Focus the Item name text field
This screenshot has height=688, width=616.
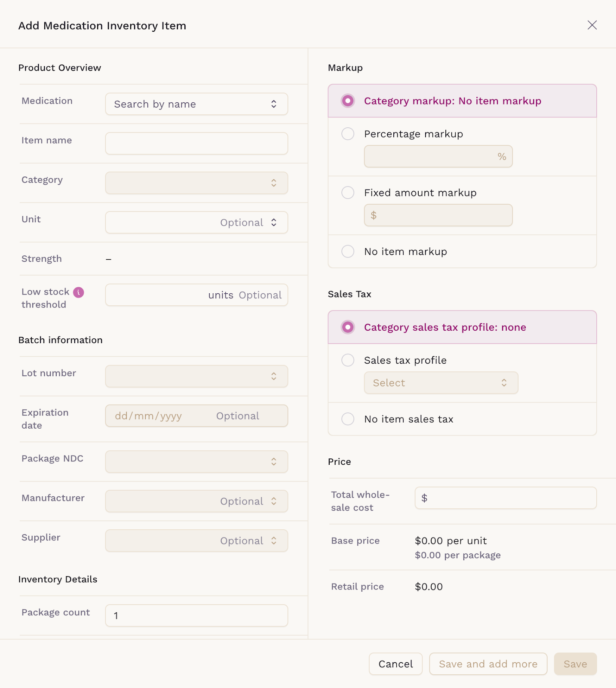tap(196, 144)
